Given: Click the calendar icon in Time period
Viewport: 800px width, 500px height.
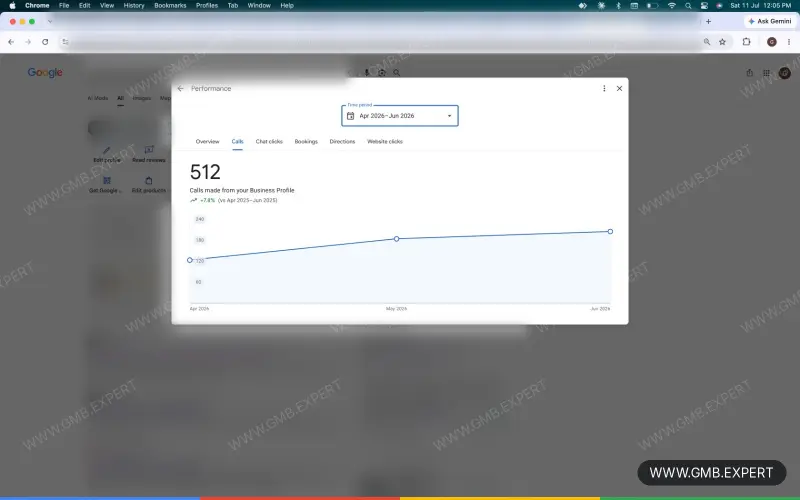Looking at the screenshot, I should point(351,116).
